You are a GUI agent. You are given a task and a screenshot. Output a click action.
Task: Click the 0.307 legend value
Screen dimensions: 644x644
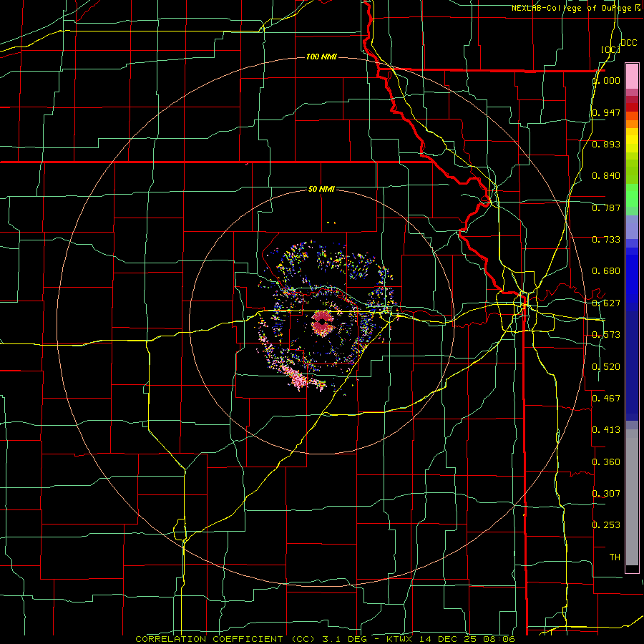[x=606, y=493]
